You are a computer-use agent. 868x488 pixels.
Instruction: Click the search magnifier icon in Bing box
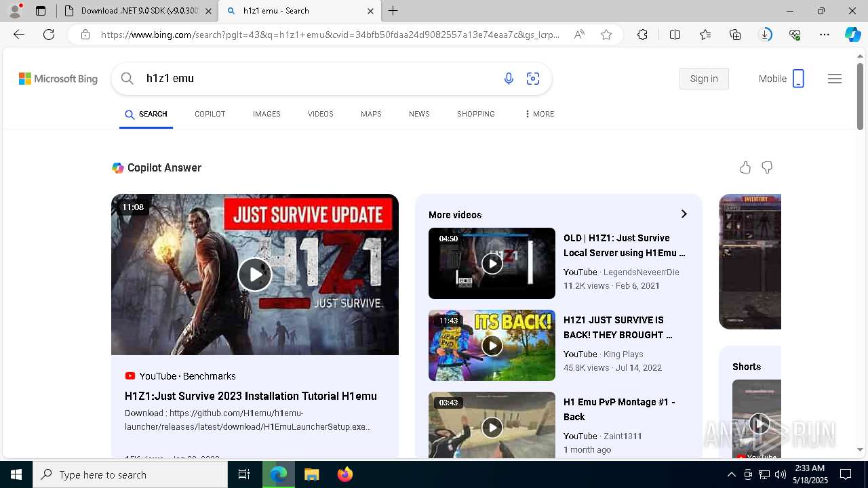point(127,79)
